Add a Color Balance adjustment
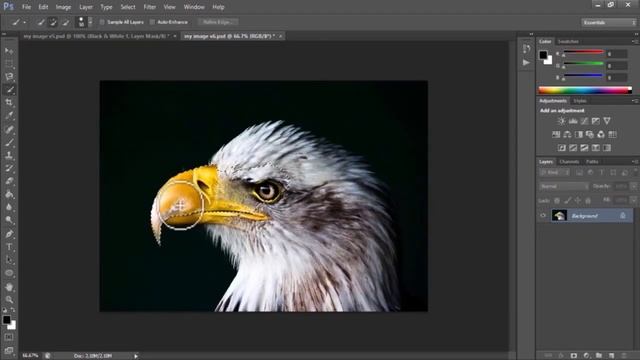The image size is (640, 360). pyautogui.click(x=567, y=134)
